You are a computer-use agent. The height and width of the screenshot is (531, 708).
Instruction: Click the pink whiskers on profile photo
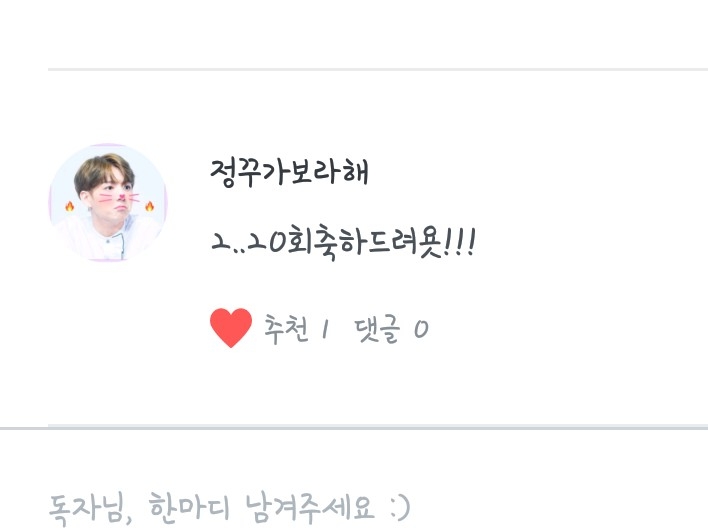pos(119,198)
